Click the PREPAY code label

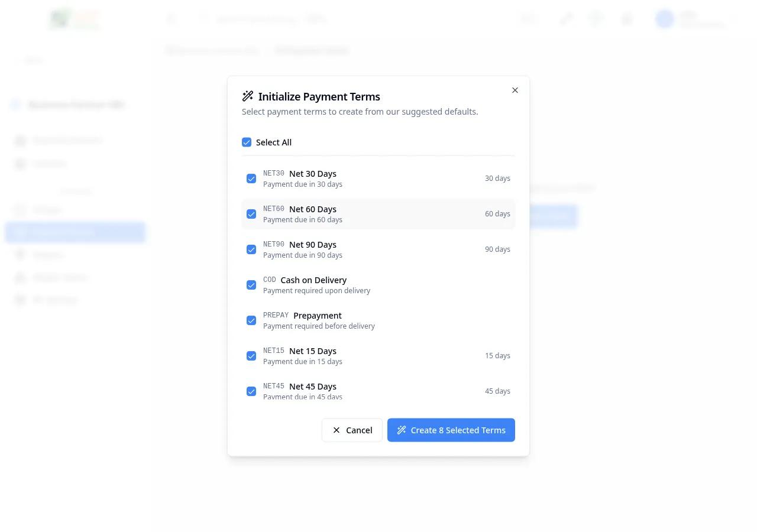point(276,316)
